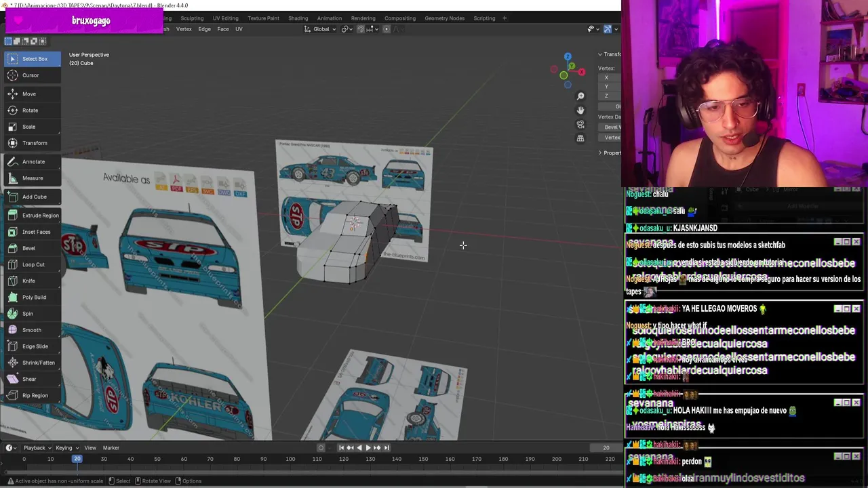Choose the Shrink/Fatten tool
This screenshot has height=488, width=868.
click(x=31, y=363)
